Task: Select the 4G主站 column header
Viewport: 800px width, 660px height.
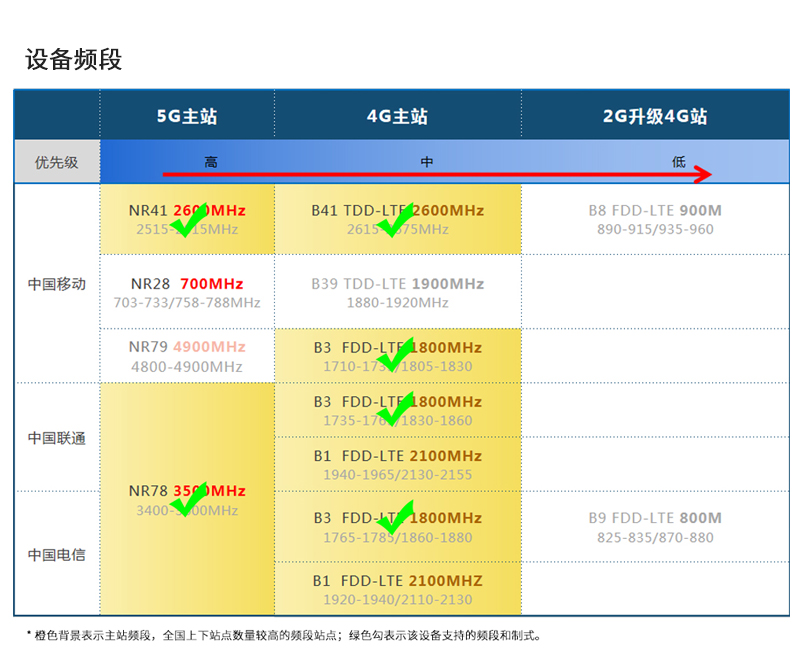Action: point(397,116)
